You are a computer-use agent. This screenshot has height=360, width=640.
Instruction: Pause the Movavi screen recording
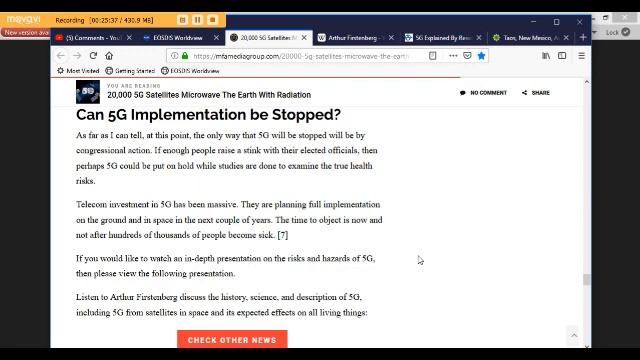198,20
